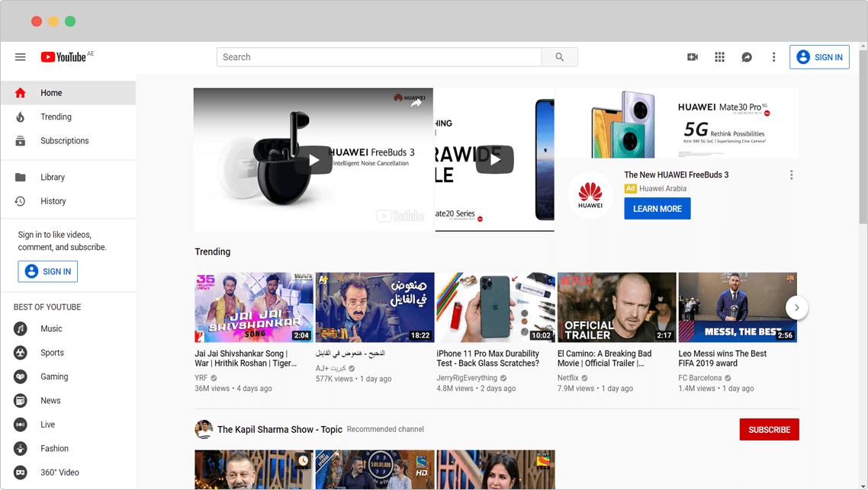The image size is (868, 490).
Task: Click the Huawei Arabia channel logo
Action: (590, 194)
